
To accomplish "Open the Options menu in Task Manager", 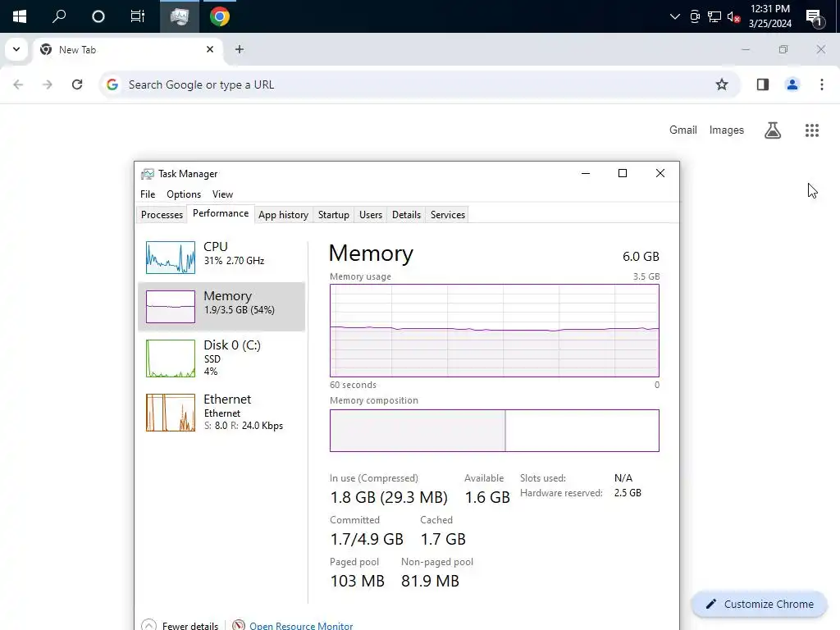I will click(184, 194).
